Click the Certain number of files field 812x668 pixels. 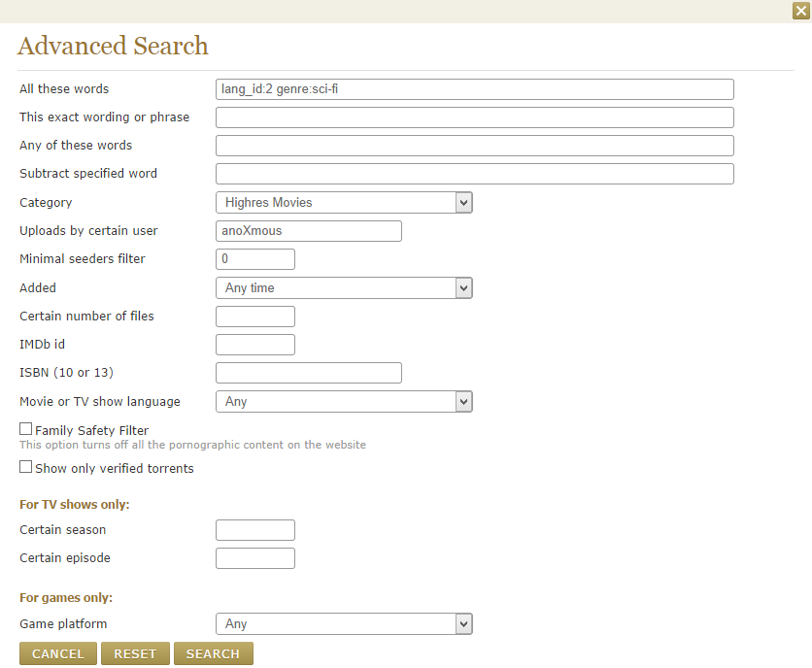[254, 317]
